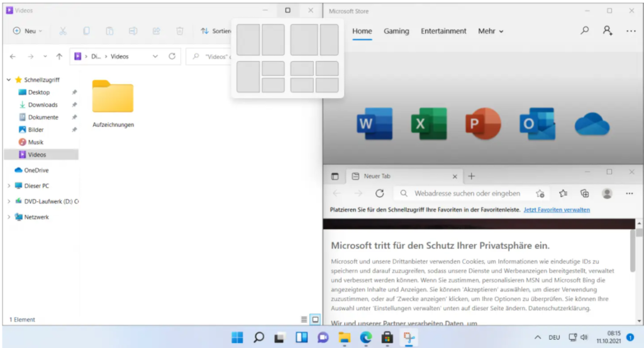644x348 pixels.
Task: Click the Edge reload page icon
Action: tap(379, 193)
